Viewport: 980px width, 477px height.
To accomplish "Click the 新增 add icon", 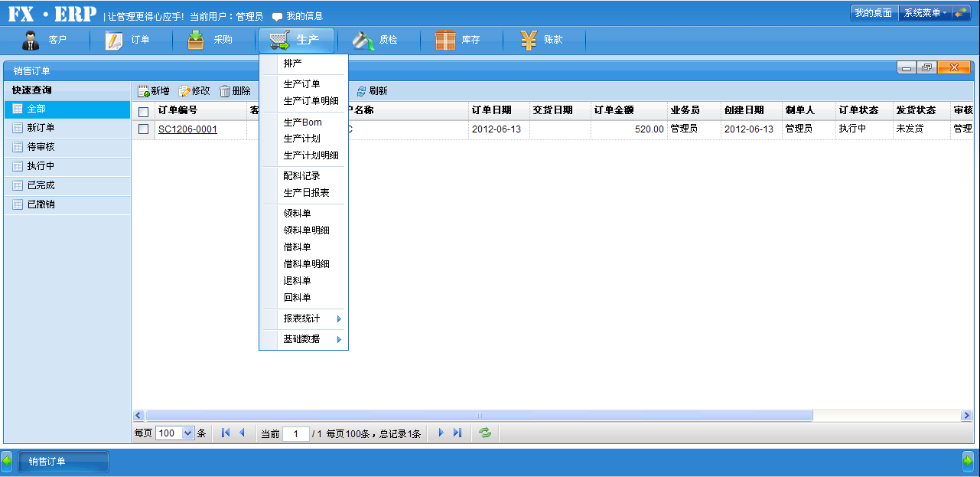I will coord(143,91).
